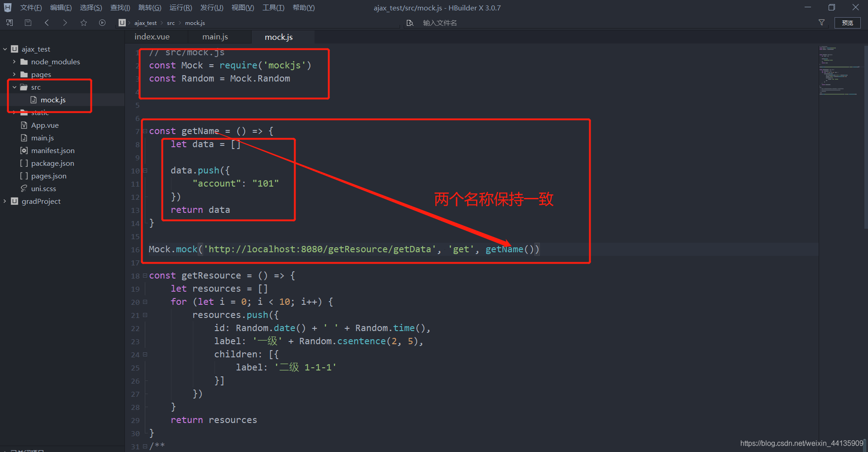
Task: Fold the getName function at line 7
Action: coord(145,131)
